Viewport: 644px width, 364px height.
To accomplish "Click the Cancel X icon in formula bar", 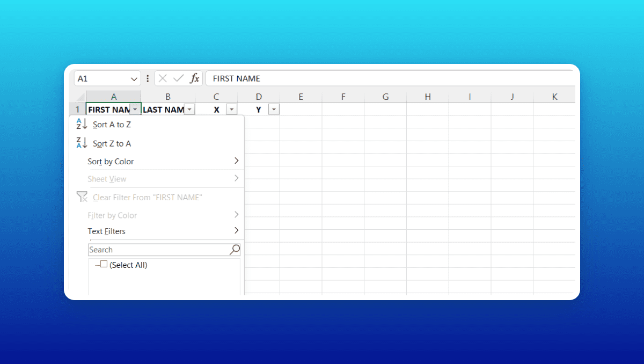I will [163, 78].
